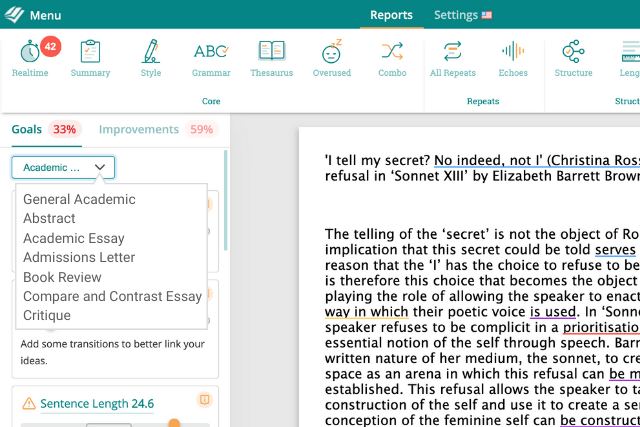Click the Sentence Length info icon

(204, 399)
